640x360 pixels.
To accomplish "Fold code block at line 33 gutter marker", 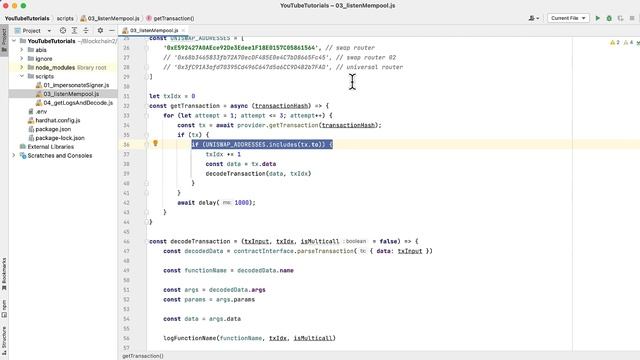I will point(147,116).
